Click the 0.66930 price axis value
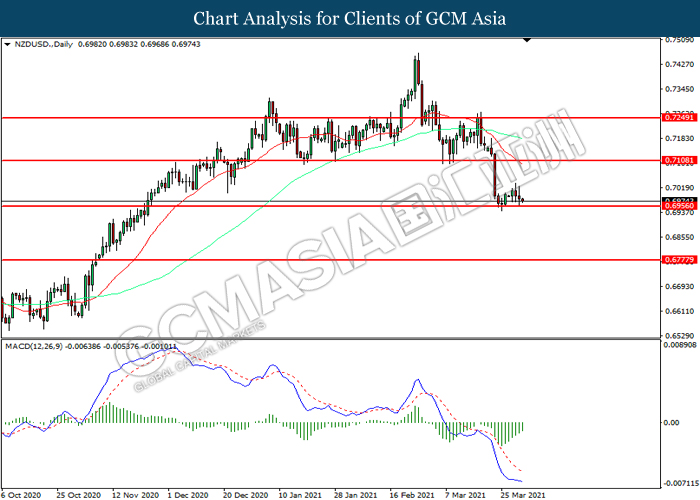This screenshot has width=700, height=500. 679,286
